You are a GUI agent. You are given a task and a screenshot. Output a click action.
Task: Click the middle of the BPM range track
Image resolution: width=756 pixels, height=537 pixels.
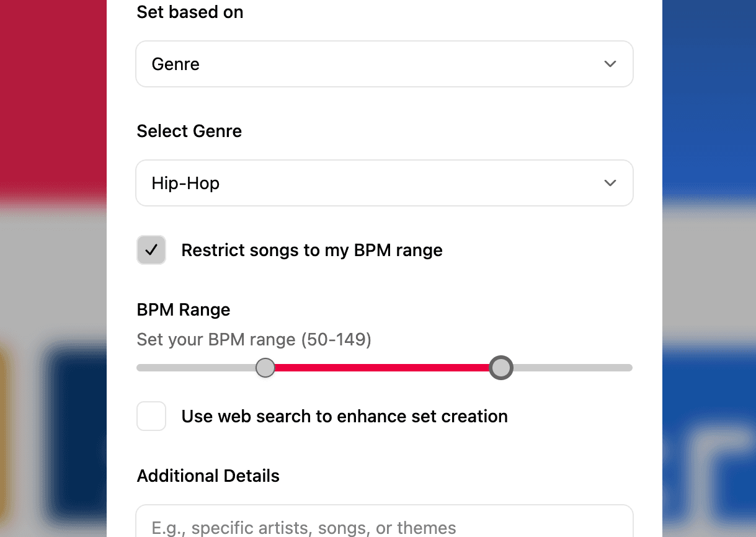(385, 367)
